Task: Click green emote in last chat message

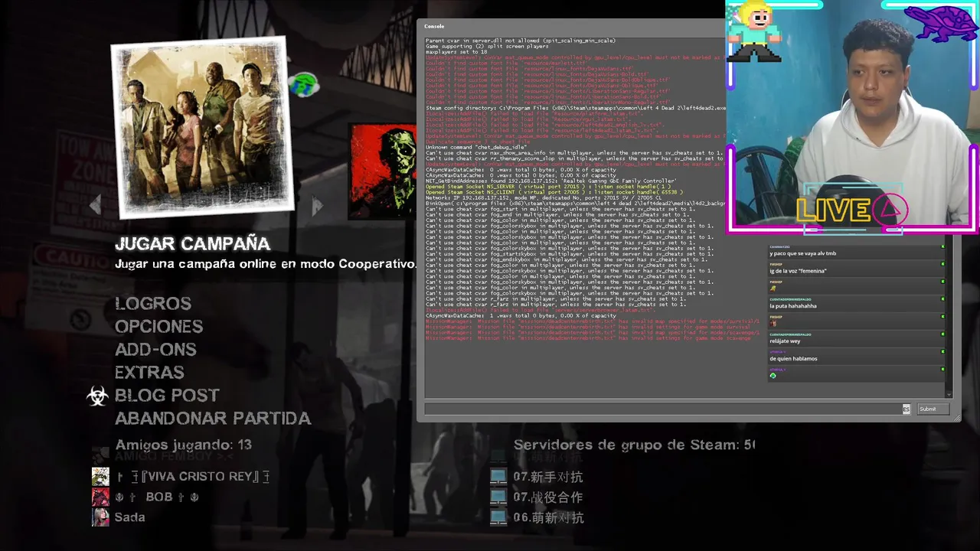Action: click(773, 376)
